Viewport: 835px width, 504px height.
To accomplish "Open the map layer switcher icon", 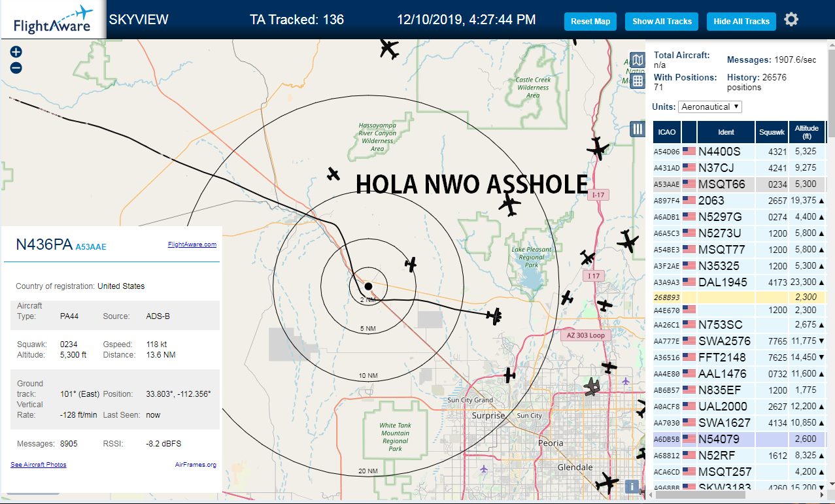I will [x=638, y=60].
